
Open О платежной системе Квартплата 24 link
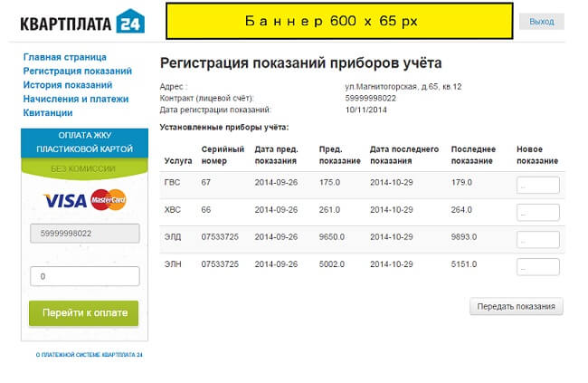(90, 354)
